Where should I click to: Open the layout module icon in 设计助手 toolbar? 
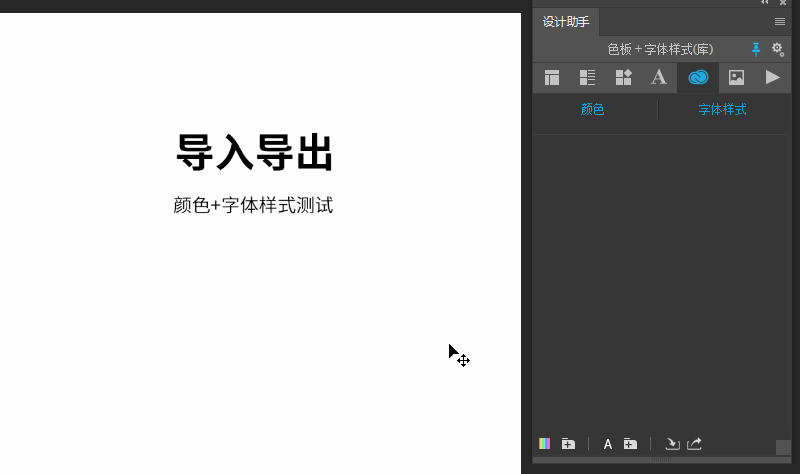552,78
